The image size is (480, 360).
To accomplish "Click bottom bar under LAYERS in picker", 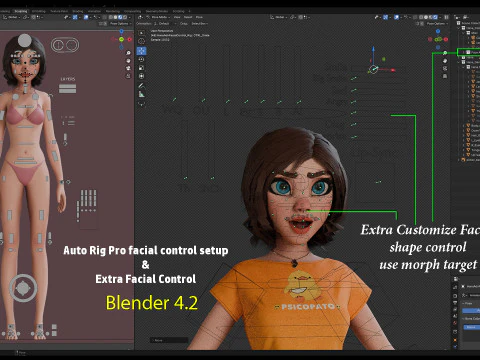I will pyautogui.click(x=67, y=91).
